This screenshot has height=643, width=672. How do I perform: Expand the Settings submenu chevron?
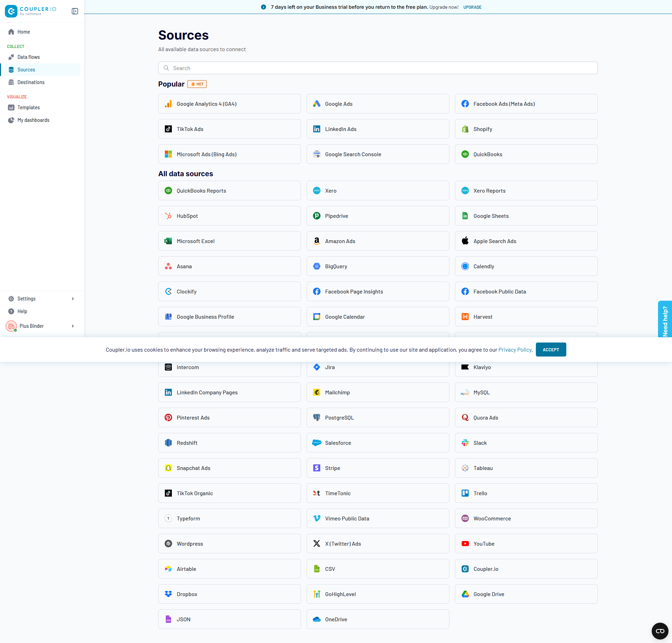click(x=73, y=299)
